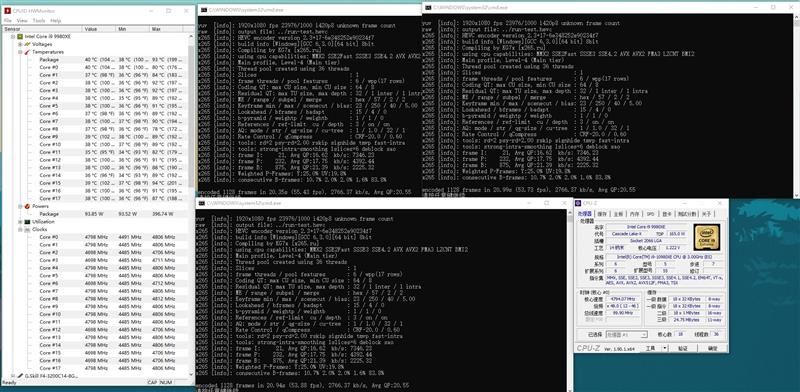
Task: Click the Value column header
Action: tap(99, 29)
